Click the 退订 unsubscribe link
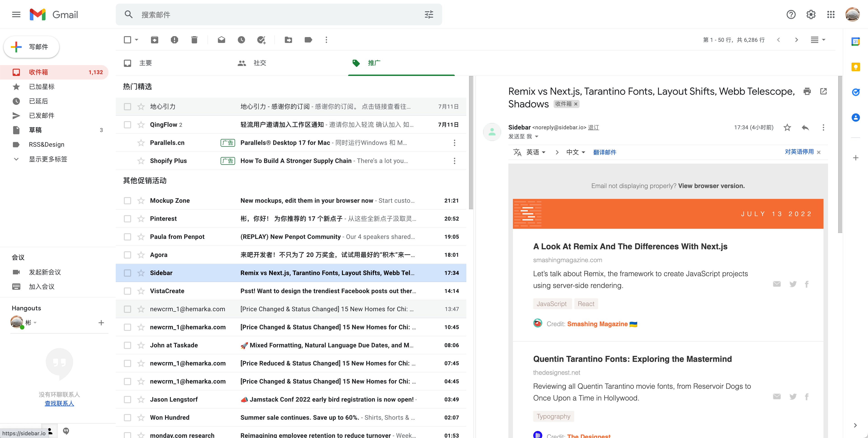The width and height of the screenshot is (868, 438). click(x=593, y=127)
